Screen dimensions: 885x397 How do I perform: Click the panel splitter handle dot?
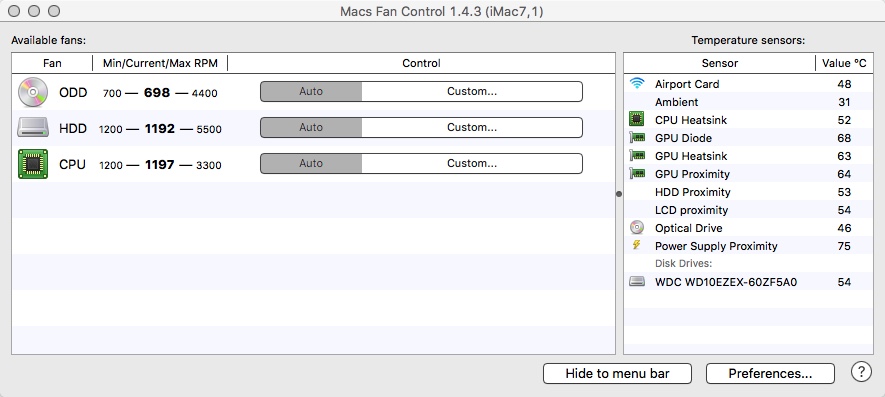[x=619, y=194]
